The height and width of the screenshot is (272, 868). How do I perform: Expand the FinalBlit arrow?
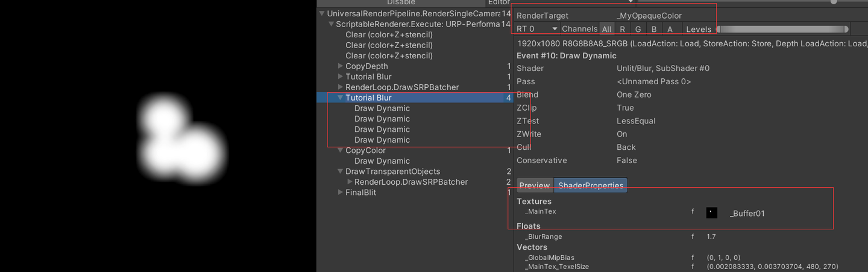point(341,193)
